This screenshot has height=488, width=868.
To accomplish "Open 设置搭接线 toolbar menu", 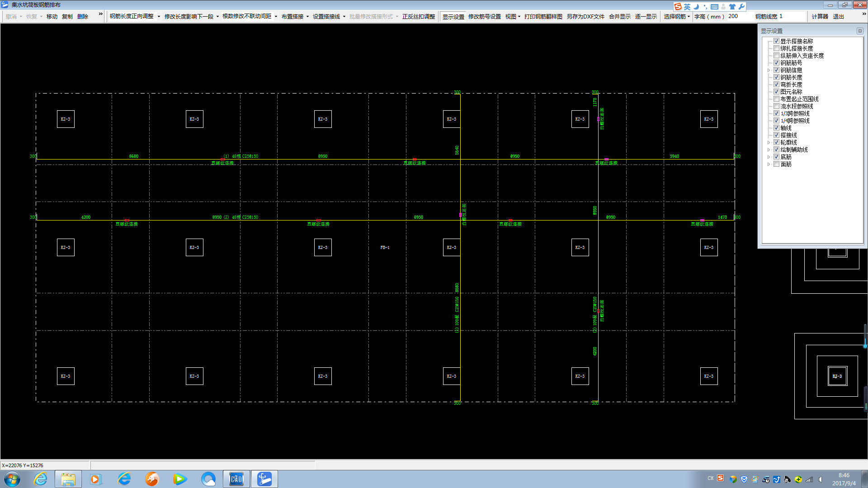I will coord(329,16).
